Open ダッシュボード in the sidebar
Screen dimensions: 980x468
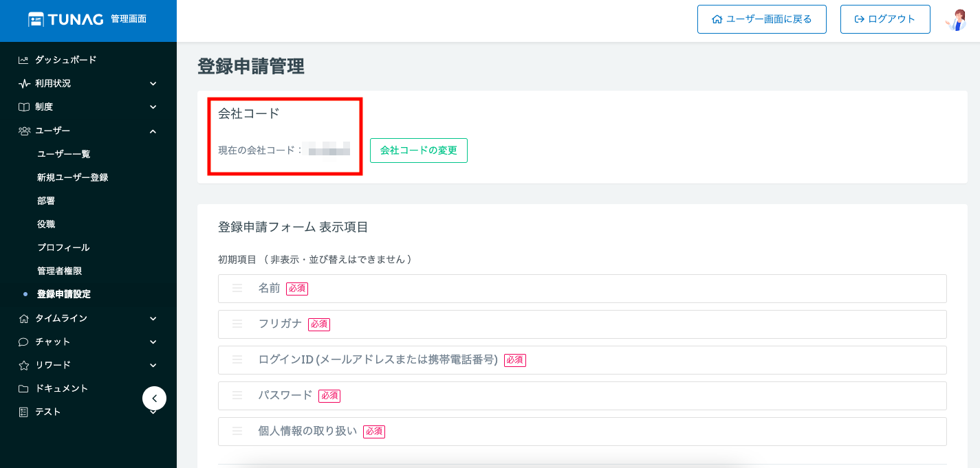(66, 60)
